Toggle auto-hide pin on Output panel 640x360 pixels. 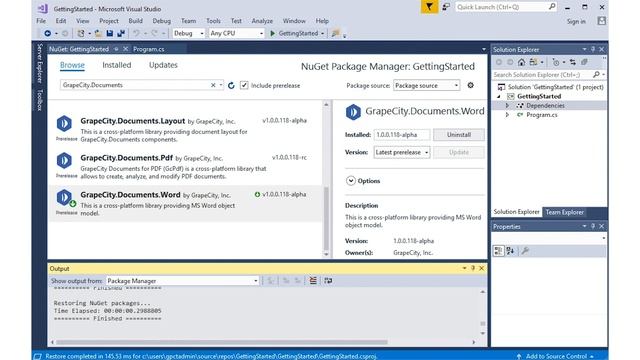(x=473, y=268)
